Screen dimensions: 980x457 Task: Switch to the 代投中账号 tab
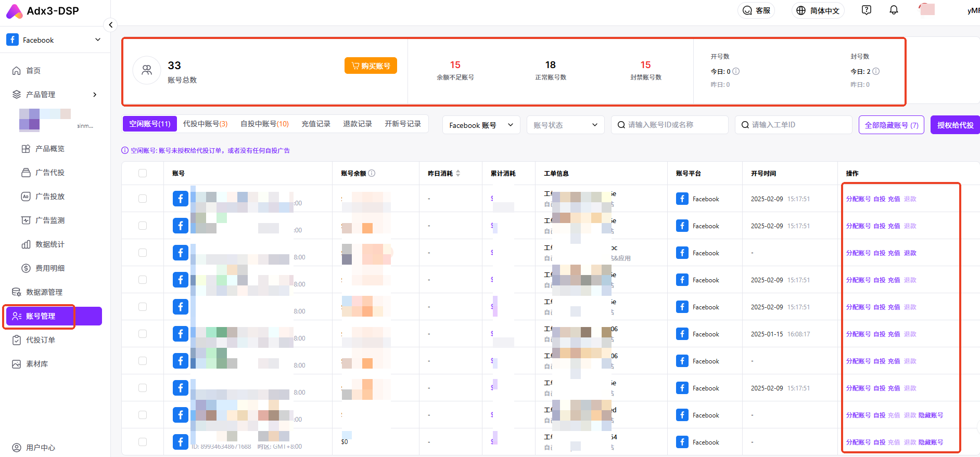(x=205, y=124)
